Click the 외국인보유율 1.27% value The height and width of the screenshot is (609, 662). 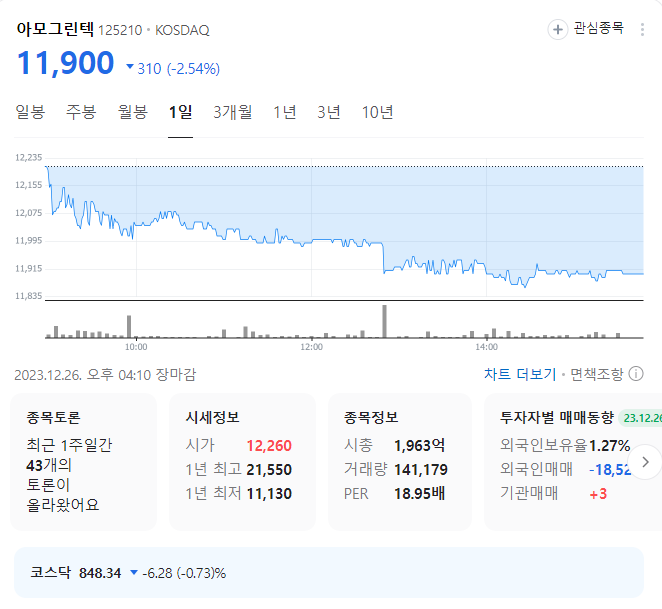[x=609, y=446]
